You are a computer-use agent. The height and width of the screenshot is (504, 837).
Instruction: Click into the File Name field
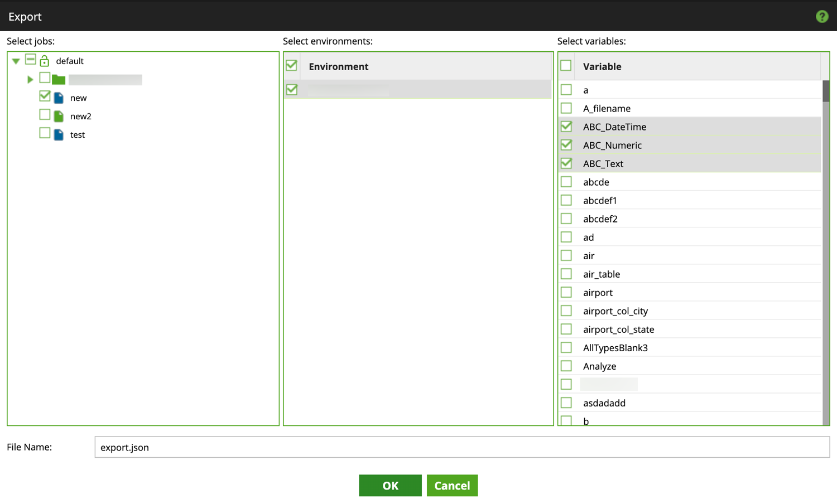pyautogui.click(x=462, y=447)
